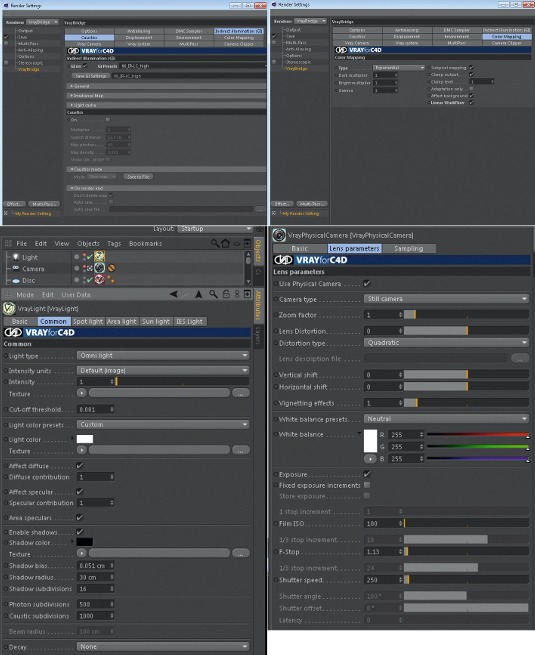Open the Intensity units dropdown

pyautogui.click(x=163, y=371)
